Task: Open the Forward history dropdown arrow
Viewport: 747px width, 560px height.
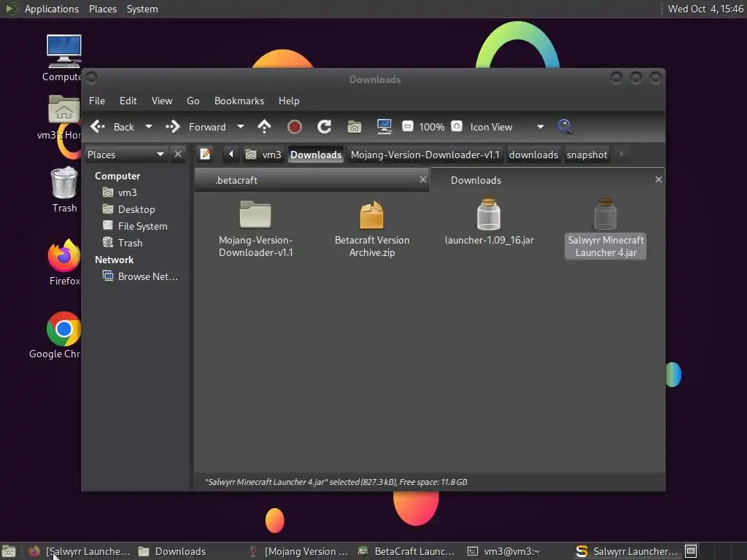Action: (241, 127)
